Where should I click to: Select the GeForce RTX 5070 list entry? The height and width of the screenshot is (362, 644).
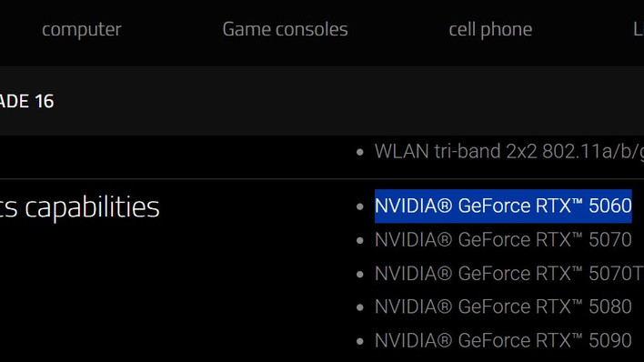(x=503, y=239)
